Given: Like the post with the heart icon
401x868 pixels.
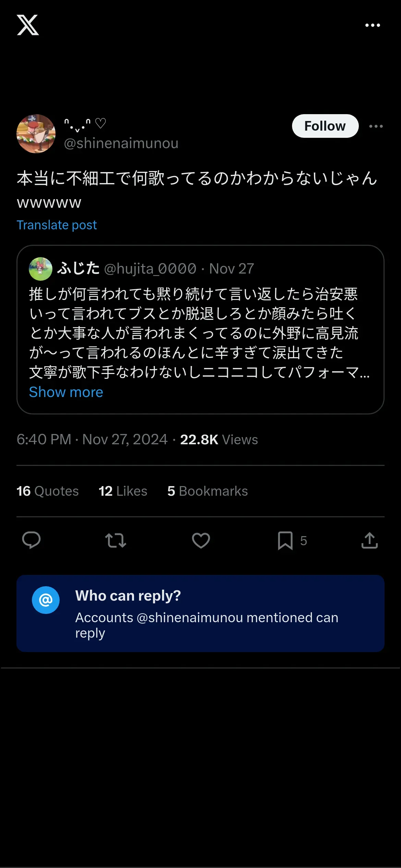Looking at the screenshot, I should click(201, 540).
